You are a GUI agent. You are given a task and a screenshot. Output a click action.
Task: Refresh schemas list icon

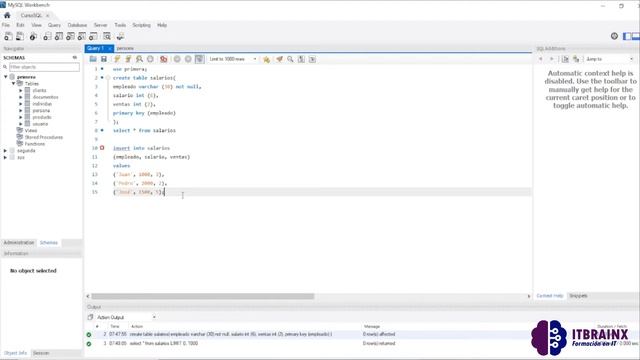click(x=75, y=58)
